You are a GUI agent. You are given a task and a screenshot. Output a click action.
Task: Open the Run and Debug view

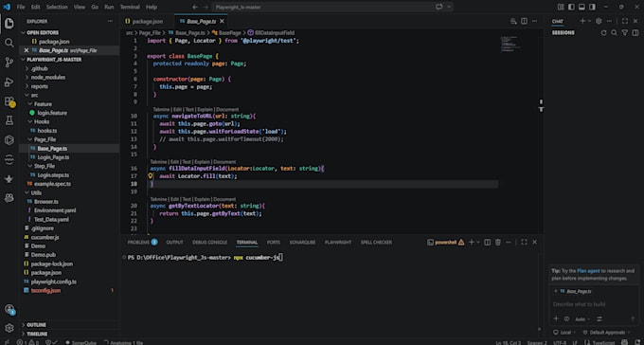pos(9,82)
